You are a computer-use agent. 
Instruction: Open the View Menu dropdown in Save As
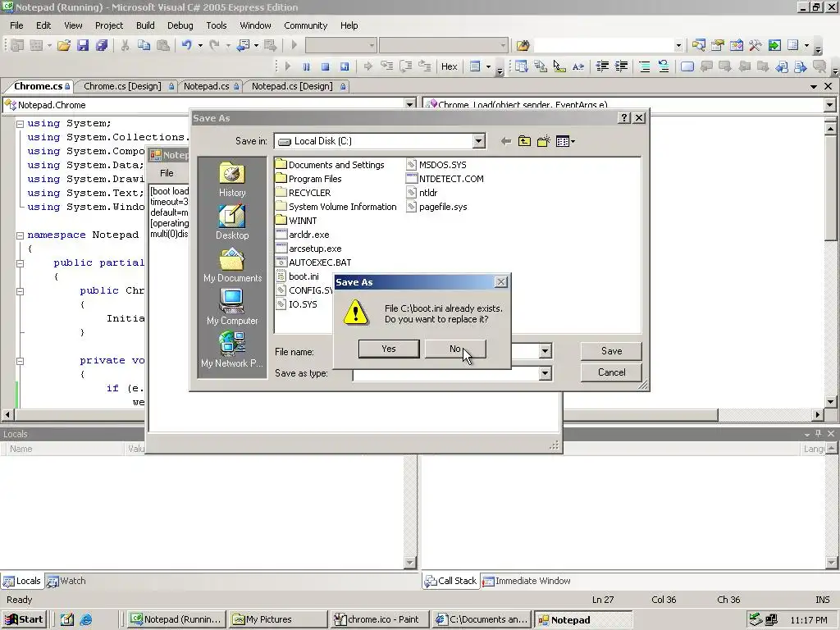565,141
